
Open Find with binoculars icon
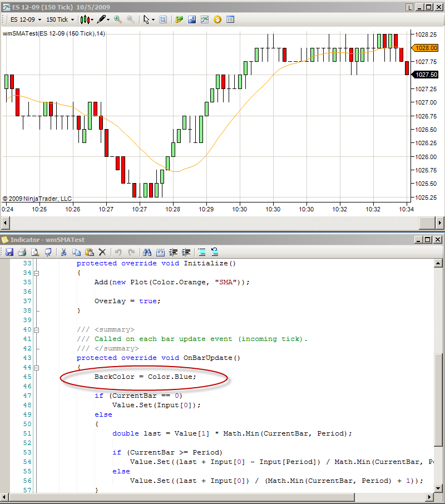coord(147,253)
